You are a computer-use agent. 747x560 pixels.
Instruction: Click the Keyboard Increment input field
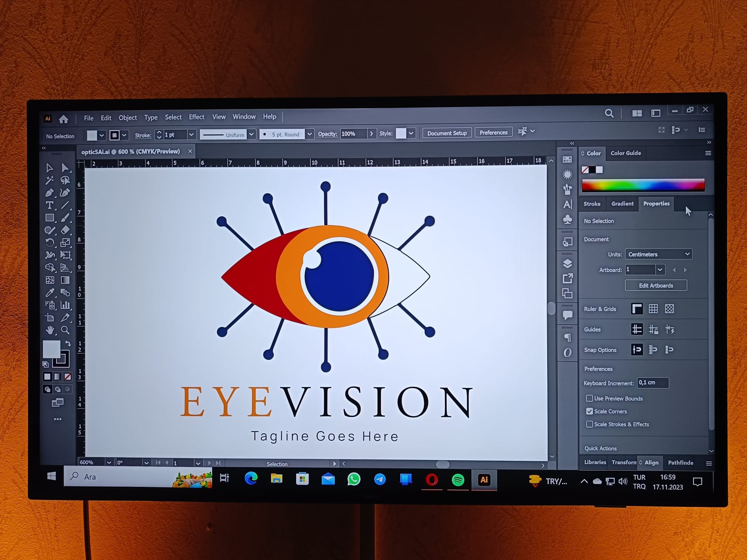653,383
